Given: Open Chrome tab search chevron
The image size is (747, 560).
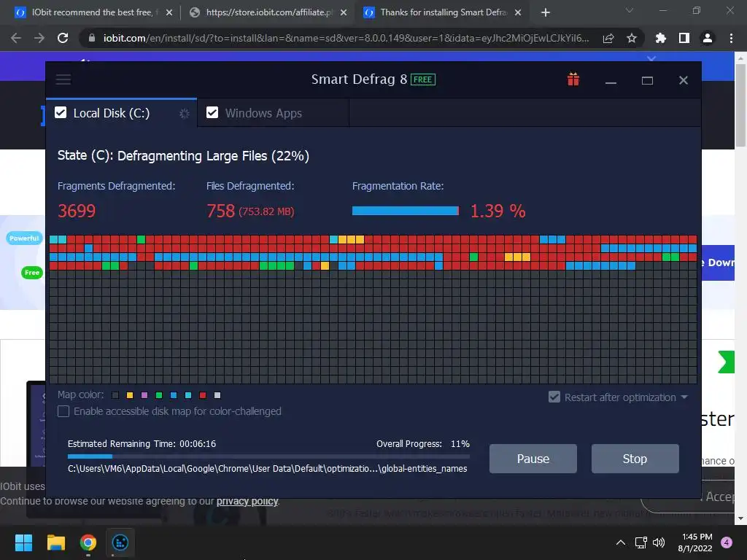Looking at the screenshot, I should pyautogui.click(x=630, y=10).
